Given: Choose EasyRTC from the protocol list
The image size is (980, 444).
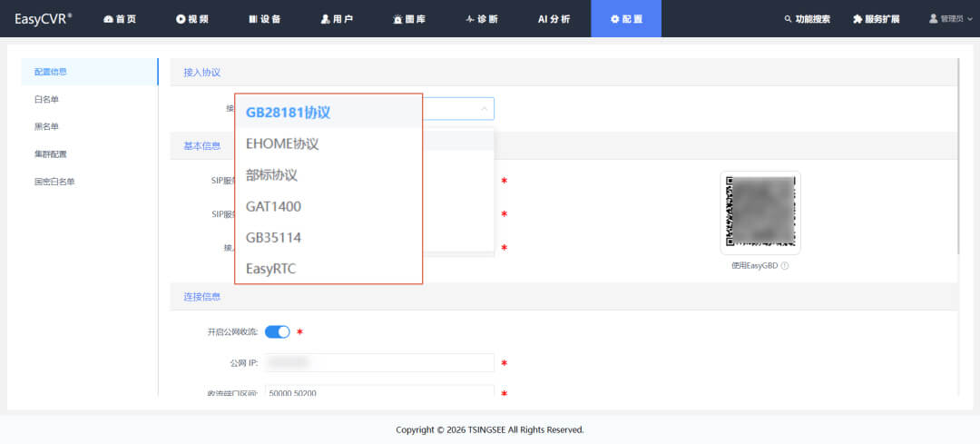Looking at the screenshot, I should [x=328, y=269].
